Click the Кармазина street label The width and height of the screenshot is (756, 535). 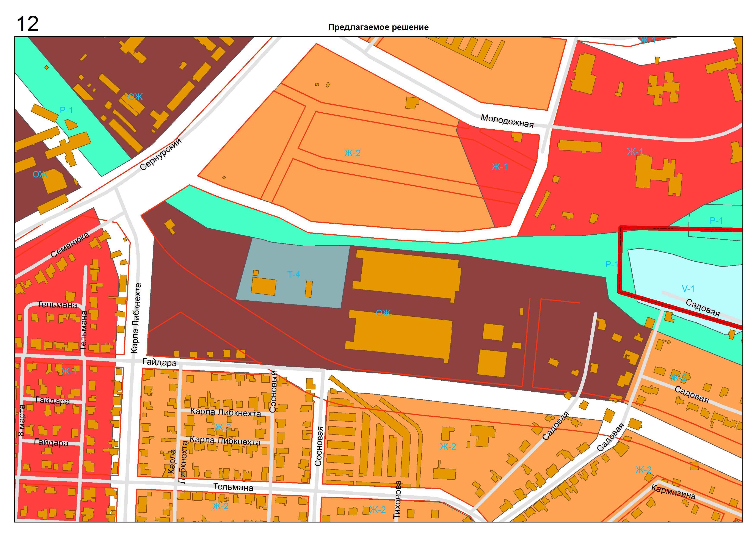[673, 492]
